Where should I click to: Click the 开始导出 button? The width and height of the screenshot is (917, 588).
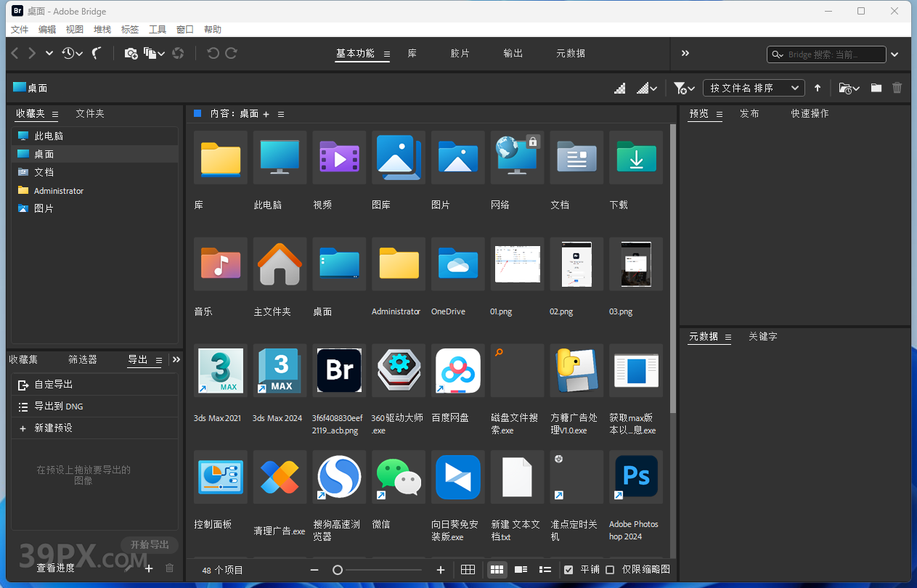(x=150, y=544)
